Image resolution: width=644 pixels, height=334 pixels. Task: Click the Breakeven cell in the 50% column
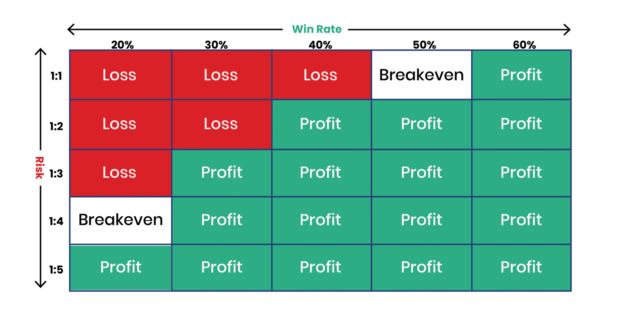click(421, 75)
